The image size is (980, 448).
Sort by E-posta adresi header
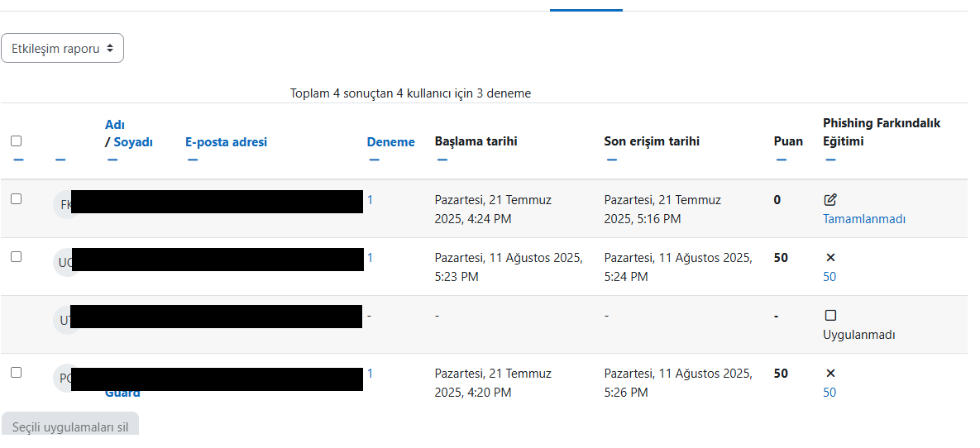[x=226, y=142]
